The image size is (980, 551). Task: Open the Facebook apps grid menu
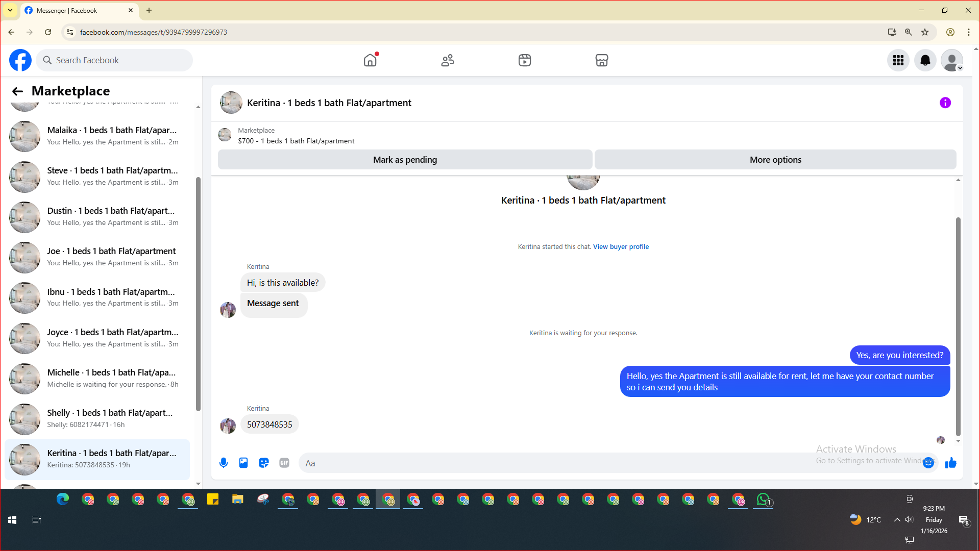pos(898,60)
